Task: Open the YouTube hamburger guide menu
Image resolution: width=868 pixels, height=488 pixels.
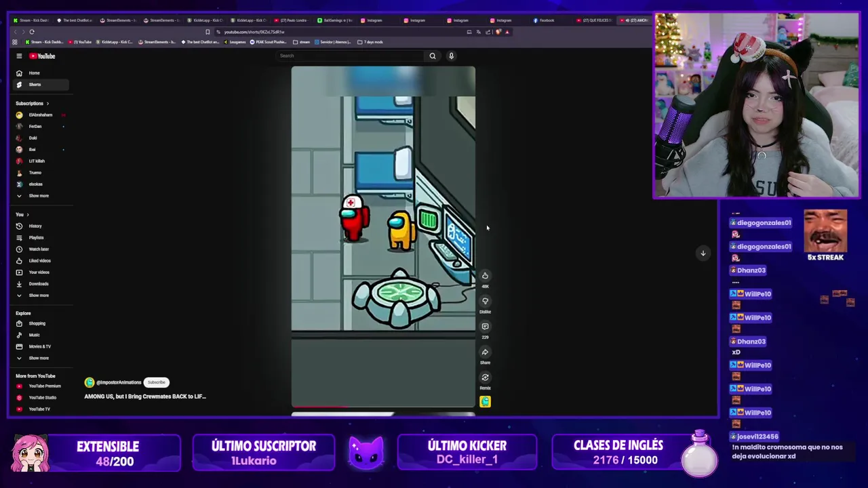Action: [19, 56]
